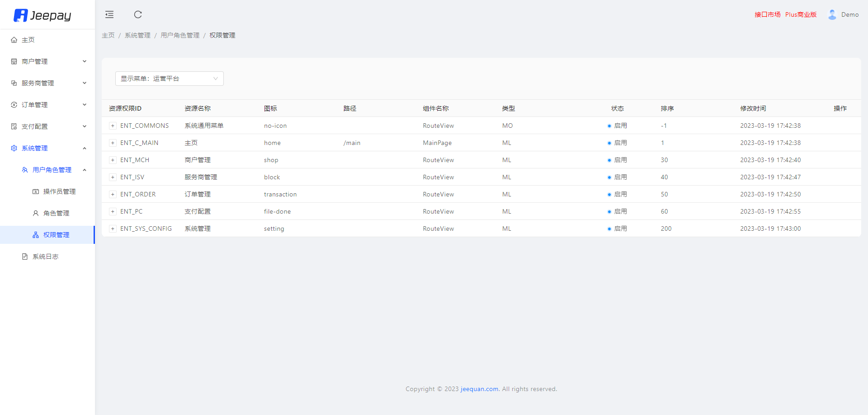Expand the ENT_SYS_CONFIG row

coord(113,228)
